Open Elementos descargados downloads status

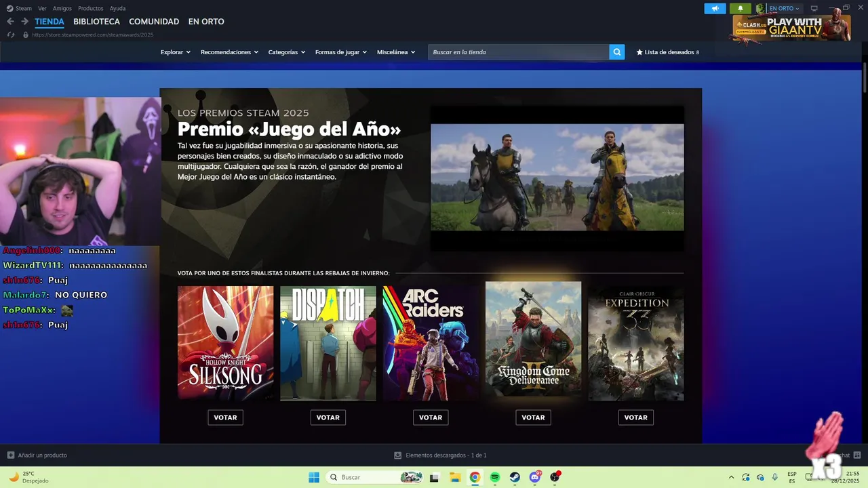pyautogui.click(x=446, y=455)
